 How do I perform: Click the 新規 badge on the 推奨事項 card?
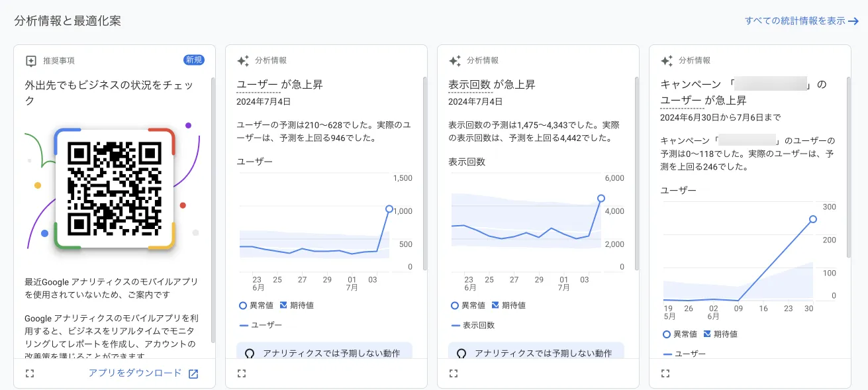(194, 60)
